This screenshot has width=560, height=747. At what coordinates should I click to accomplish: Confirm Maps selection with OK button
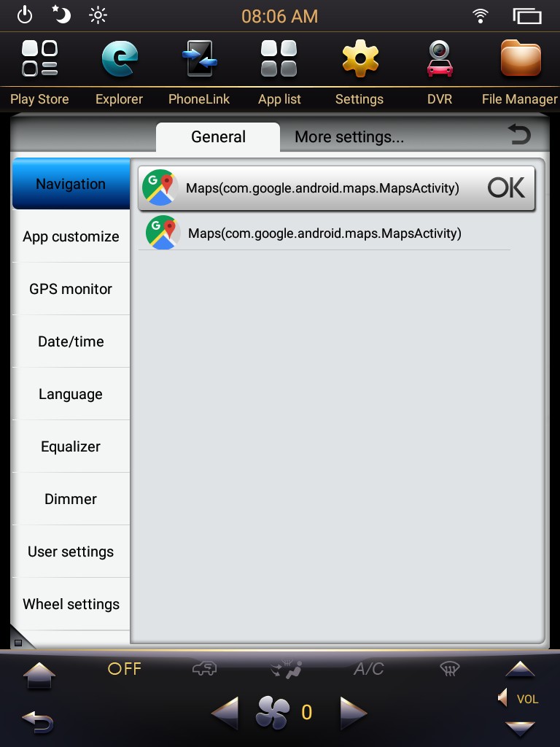pos(506,187)
